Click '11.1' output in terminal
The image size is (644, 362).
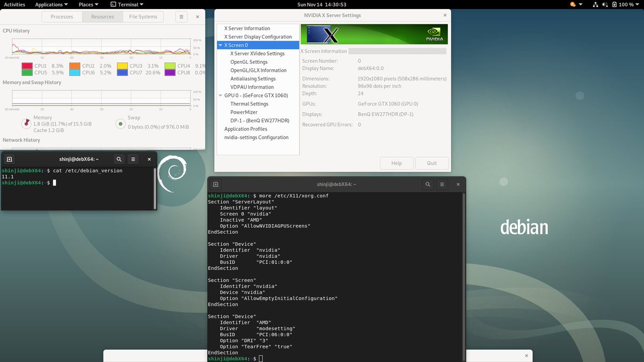[8, 176]
